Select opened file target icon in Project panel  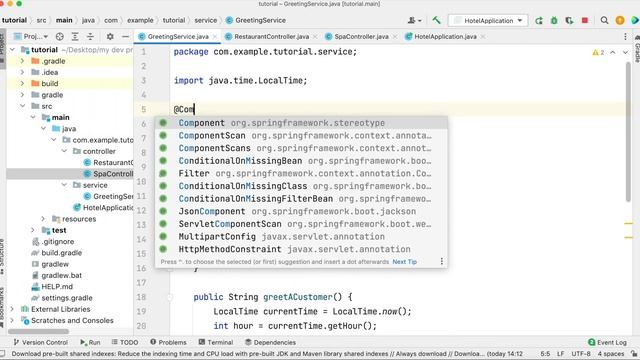pos(60,36)
